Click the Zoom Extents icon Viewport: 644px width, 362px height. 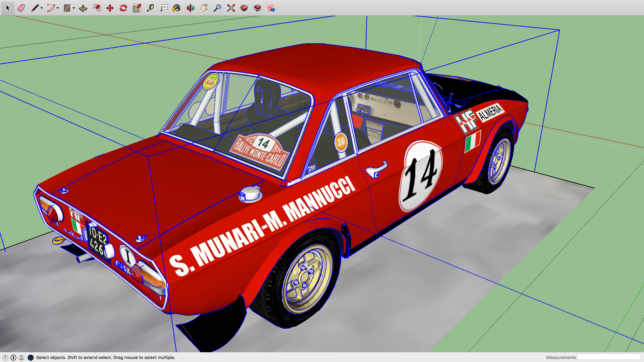coord(231,8)
